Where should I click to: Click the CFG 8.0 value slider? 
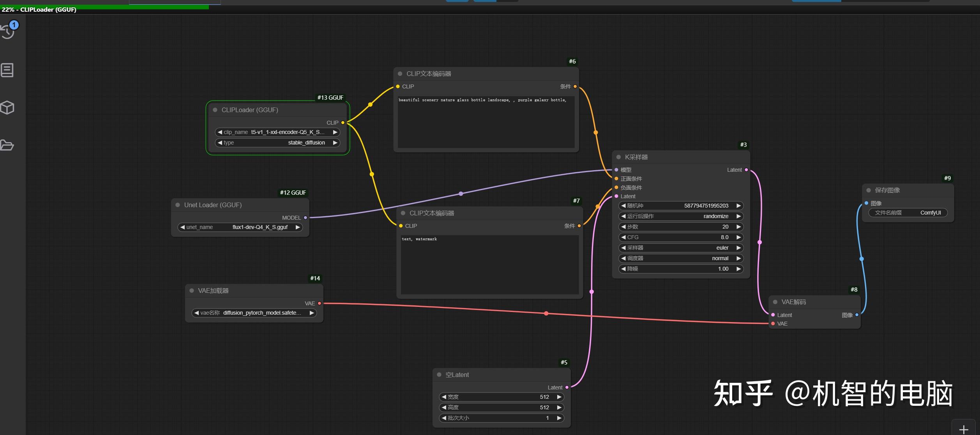coord(681,237)
